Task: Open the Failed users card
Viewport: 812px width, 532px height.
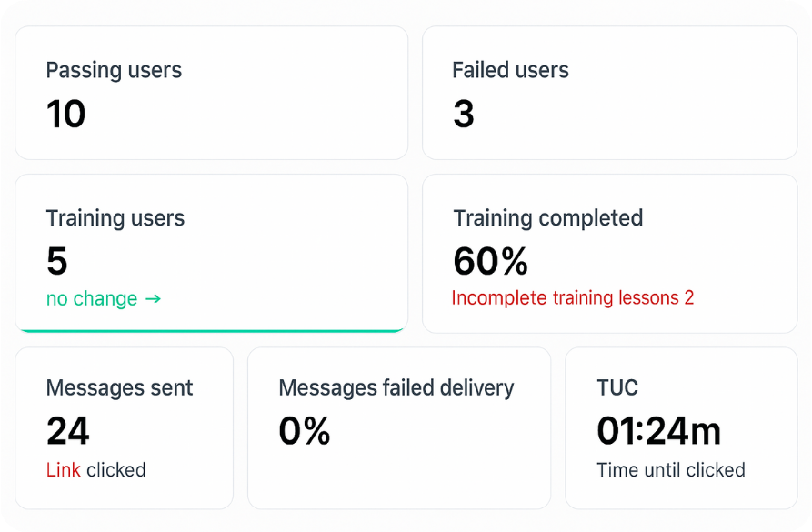Action: 609,92
